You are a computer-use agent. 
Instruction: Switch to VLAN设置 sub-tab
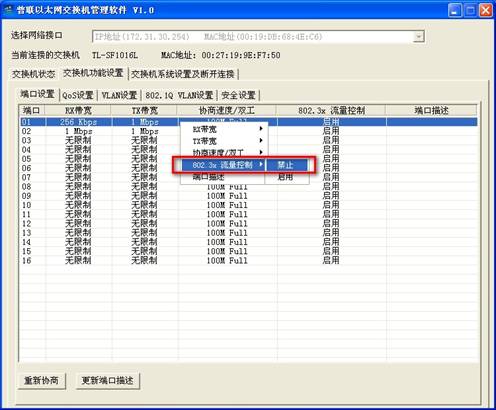coord(119,95)
